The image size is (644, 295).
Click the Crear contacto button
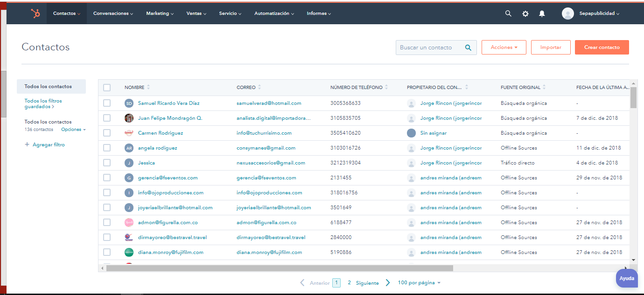point(602,48)
